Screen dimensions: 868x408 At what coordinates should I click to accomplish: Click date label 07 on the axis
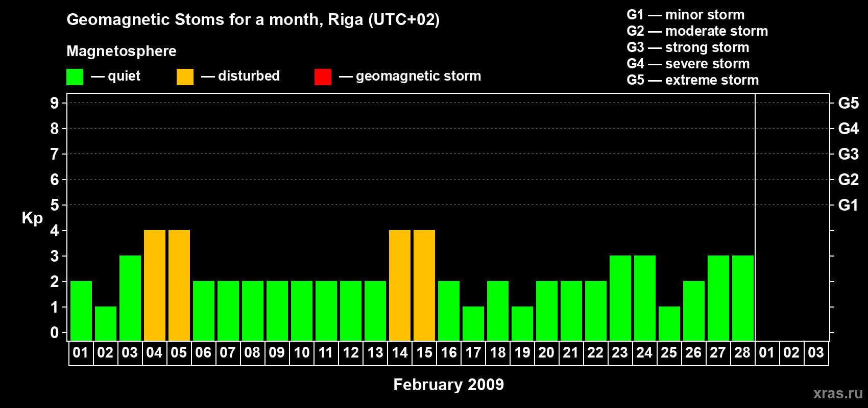(x=228, y=352)
